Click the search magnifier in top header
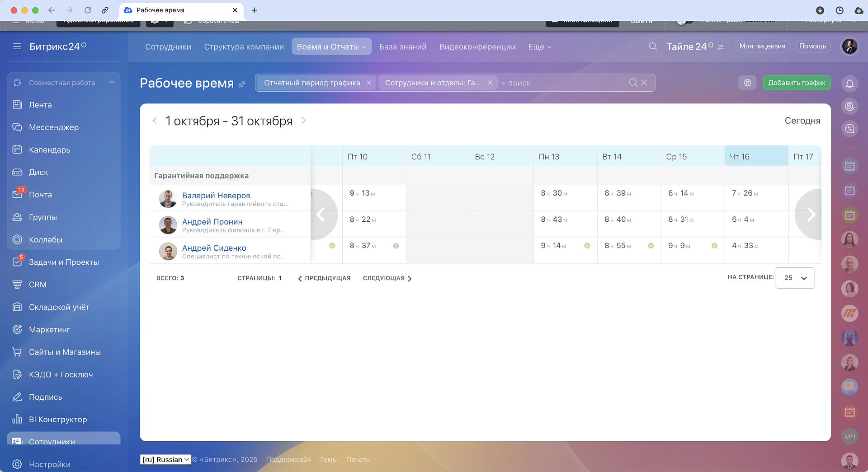868x472 pixels. pyautogui.click(x=653, y=47)
